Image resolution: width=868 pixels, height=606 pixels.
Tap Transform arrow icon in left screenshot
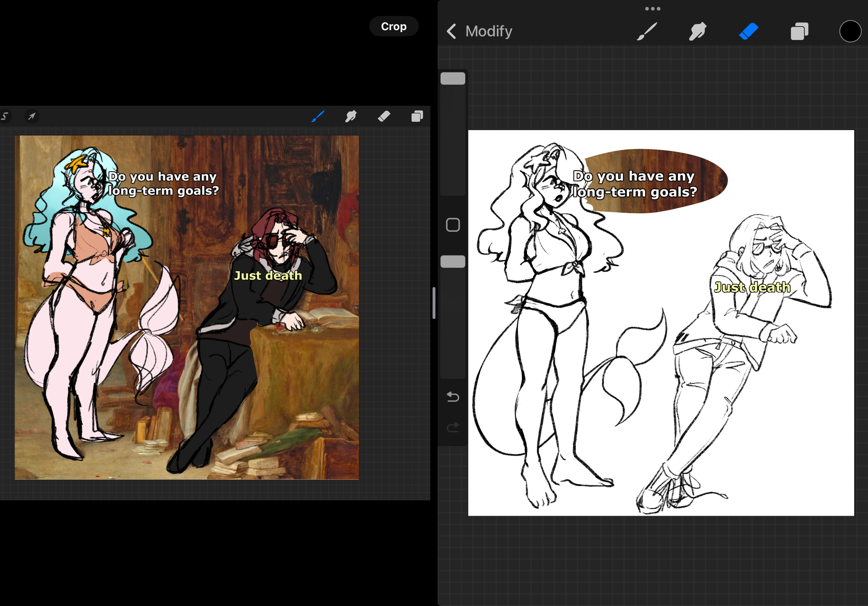coord(32,116)
